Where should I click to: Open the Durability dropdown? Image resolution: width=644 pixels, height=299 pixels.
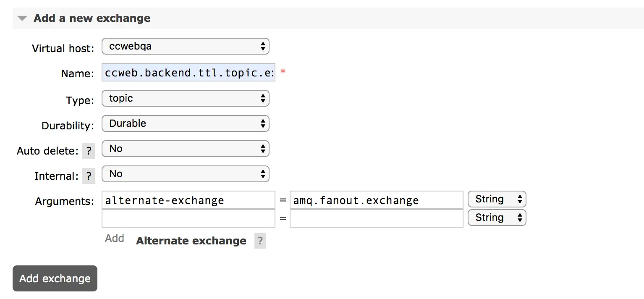(185, 124)
